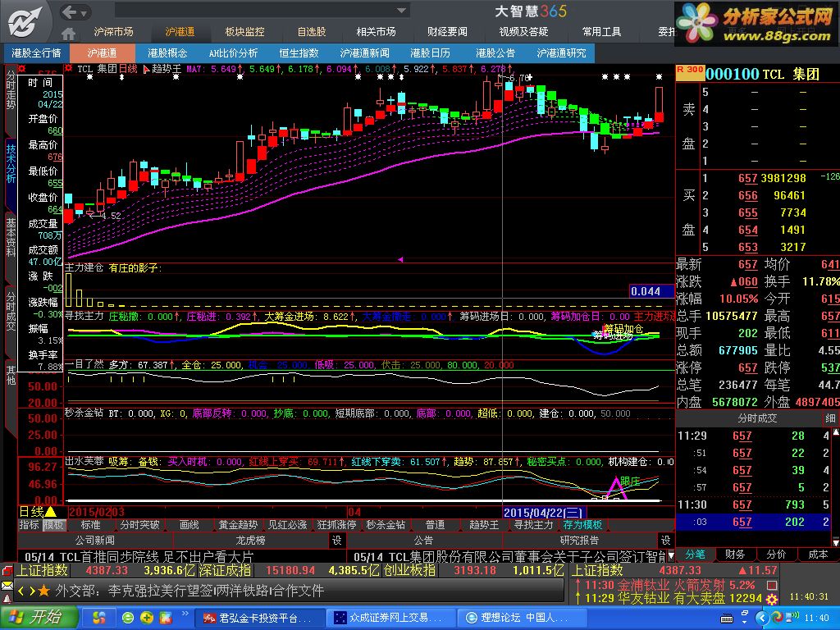
Task: Open the 自选股 menu
Action: [x=312, y=32]
